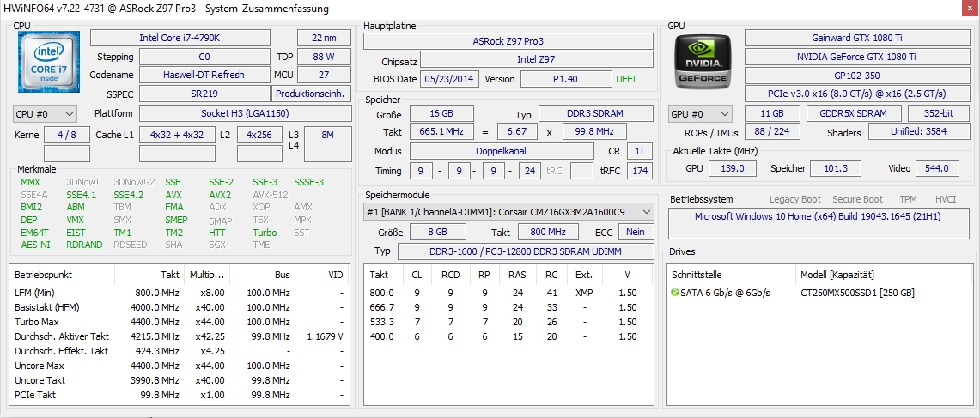This screenshot has width=980, height=418.
Task: Click the Video clock 544.0 value
Action: click(x=937, y=168)
